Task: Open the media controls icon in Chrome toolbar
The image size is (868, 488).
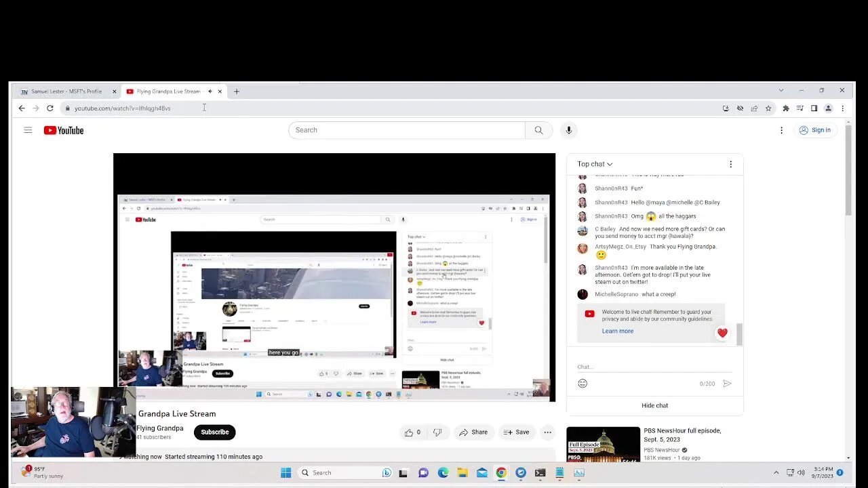Action: [x=800, y=108]
